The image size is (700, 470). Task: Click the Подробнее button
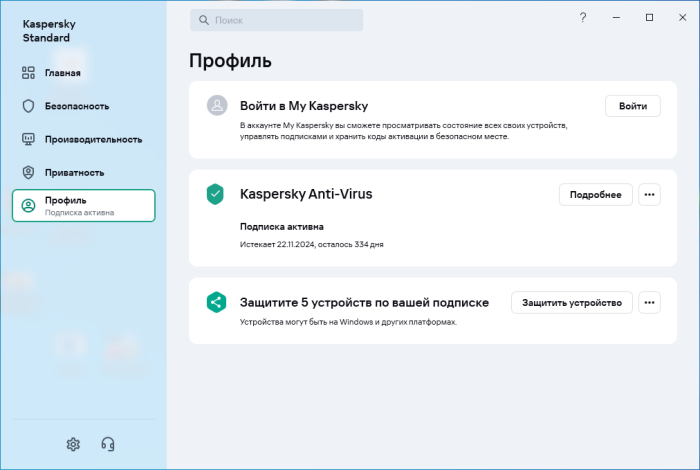(x=596, y=195)
